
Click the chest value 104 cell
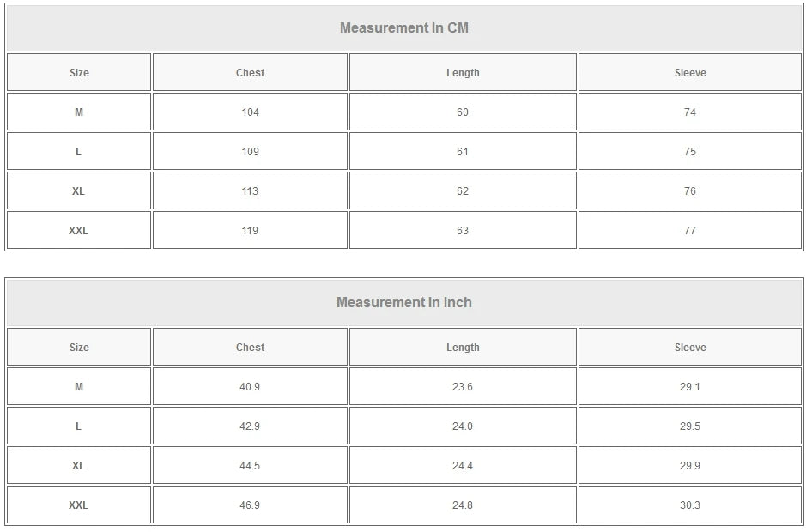(250, 112)
